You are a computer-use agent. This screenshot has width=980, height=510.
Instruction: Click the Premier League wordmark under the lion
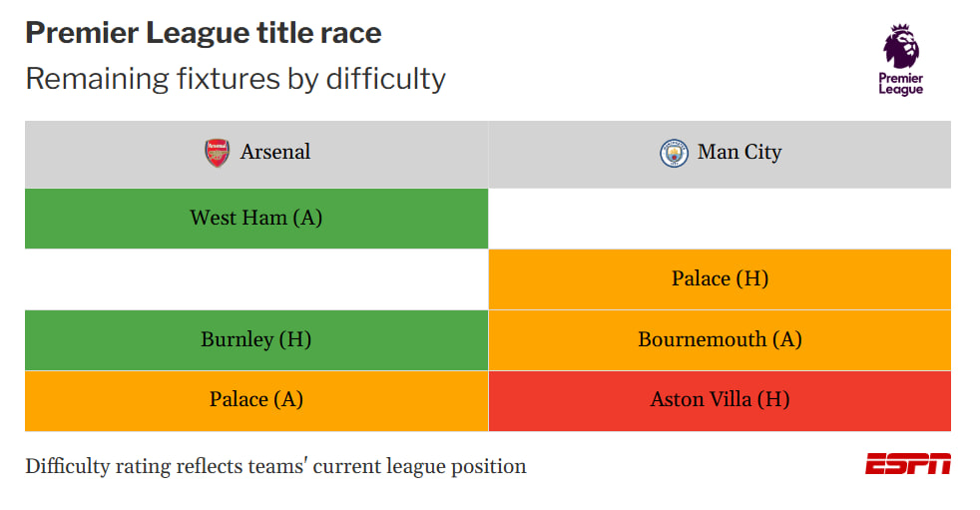pos(900,84)
